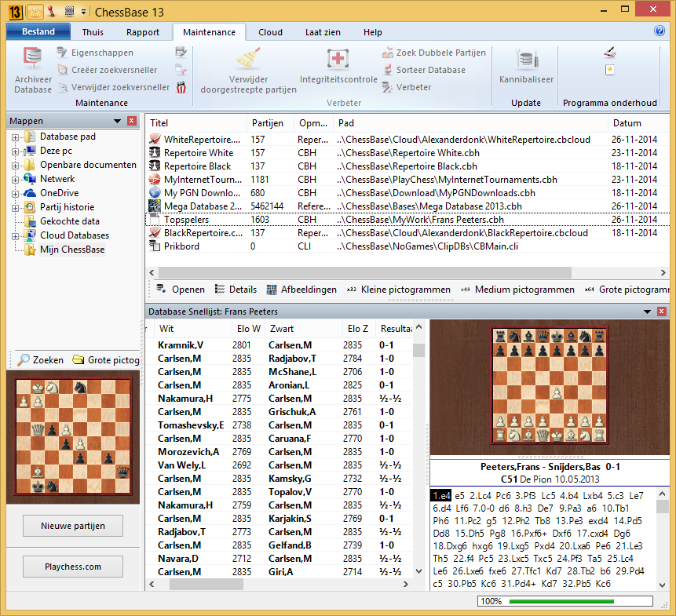Switch to Afbeeldingen view

point(301,290)
